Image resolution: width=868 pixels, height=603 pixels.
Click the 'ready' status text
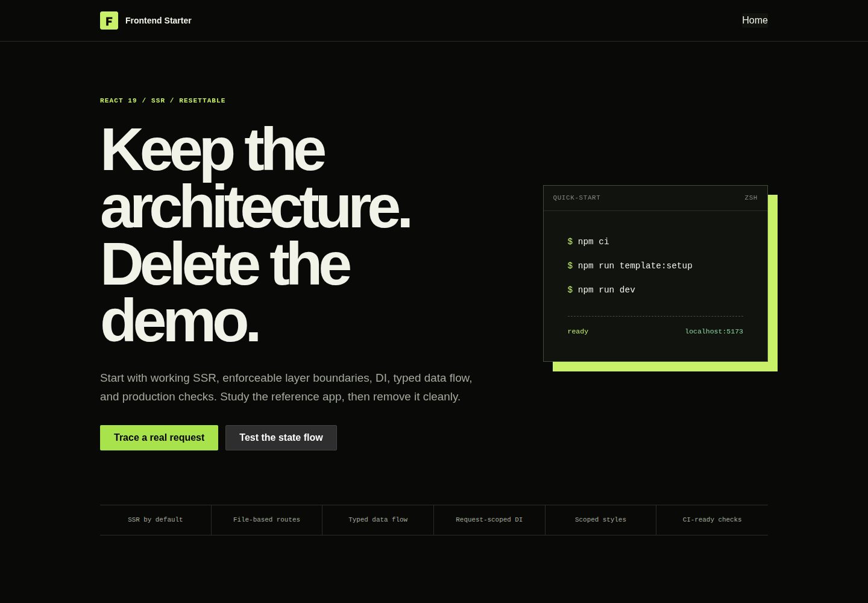tap(578, 332)
